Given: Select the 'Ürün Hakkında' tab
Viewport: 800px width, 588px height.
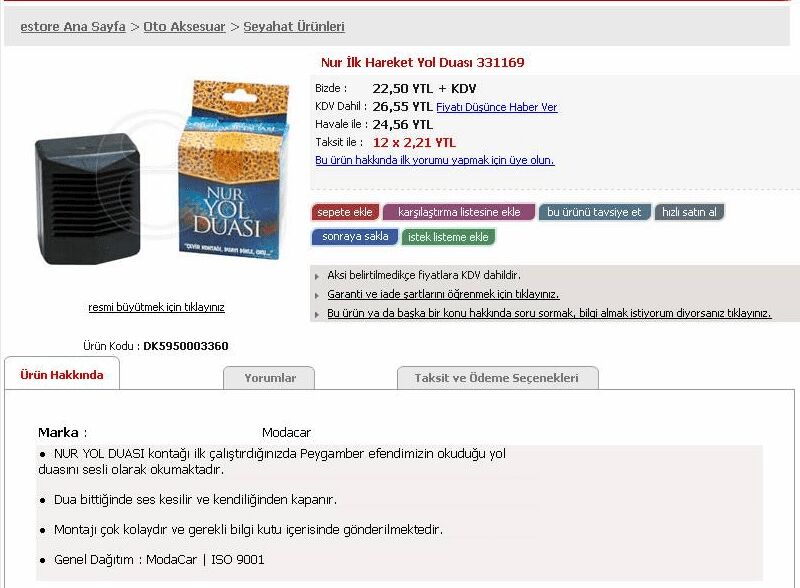Looking at the screenshot, I should (x=62, y=374).
